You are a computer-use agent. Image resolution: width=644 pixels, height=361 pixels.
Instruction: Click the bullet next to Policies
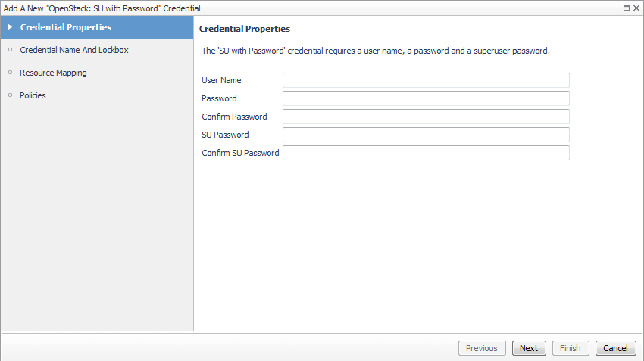click(10, 95)
